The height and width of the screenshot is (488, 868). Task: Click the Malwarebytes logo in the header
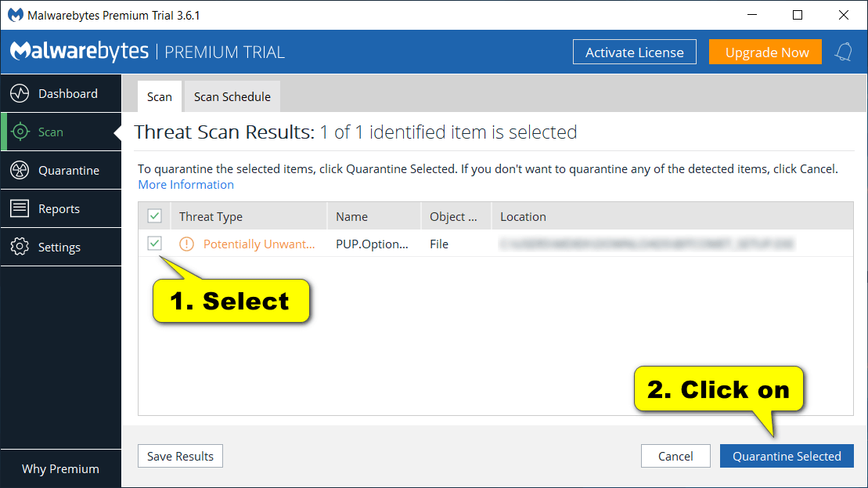pos(80,51)
